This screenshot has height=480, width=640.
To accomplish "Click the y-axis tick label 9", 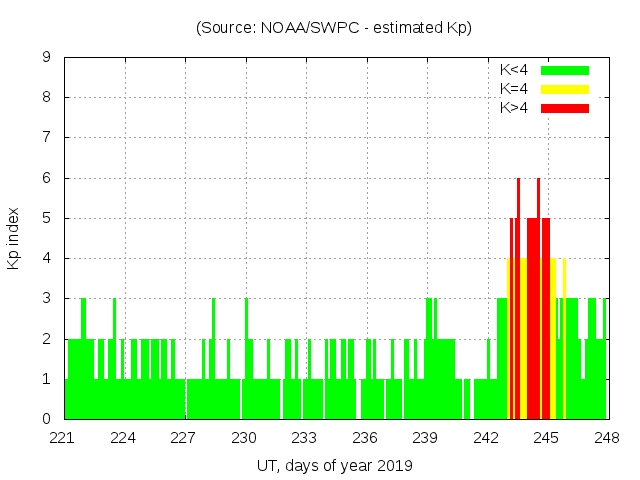I will pos(46,58).
